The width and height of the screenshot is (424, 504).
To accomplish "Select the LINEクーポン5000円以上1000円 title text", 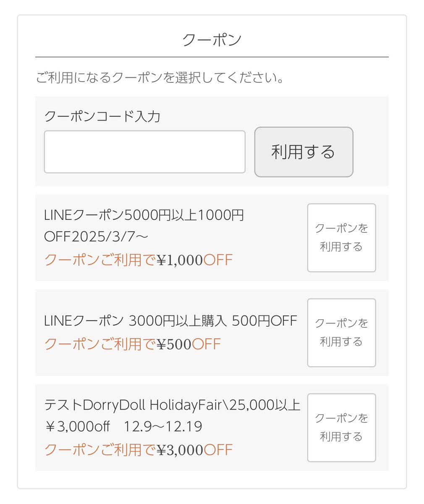I will click(144, 215).
